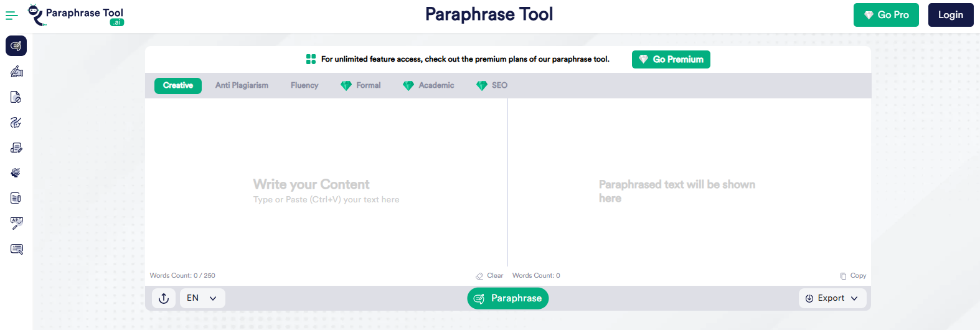
Task: Select the Creative mode tab
Action: [178, 85]
